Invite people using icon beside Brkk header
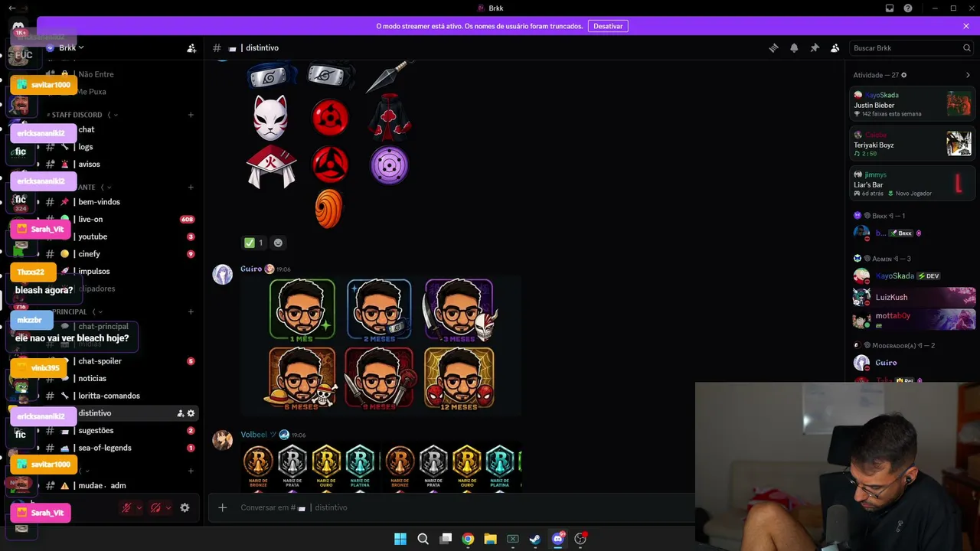980x551 pixels. coord(191,47)
